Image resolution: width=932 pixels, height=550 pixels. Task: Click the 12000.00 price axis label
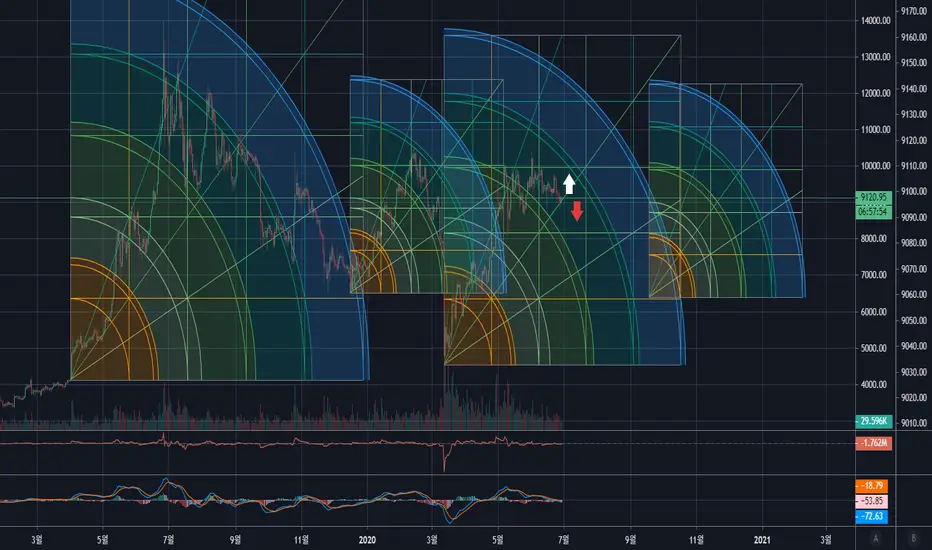tap(876, 93)
